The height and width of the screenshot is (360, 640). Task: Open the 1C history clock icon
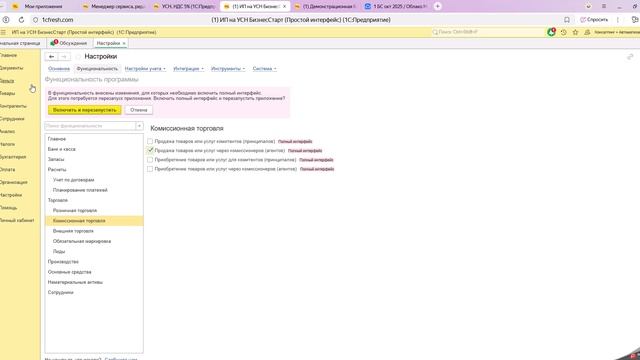[563, 32]
